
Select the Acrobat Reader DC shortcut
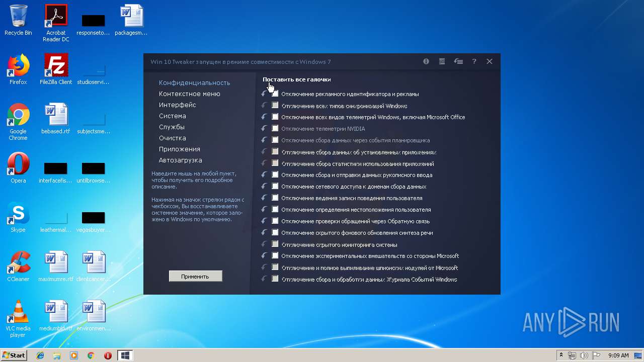click(x=56, y=23)
